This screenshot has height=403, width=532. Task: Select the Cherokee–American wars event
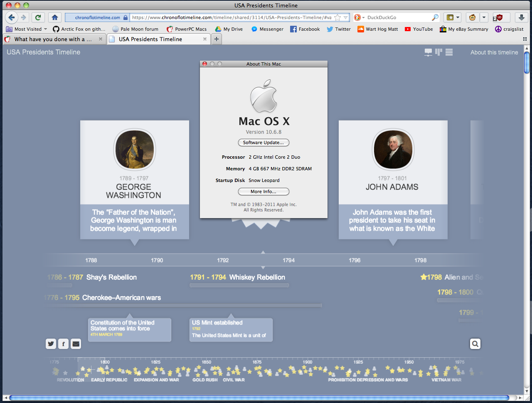103,297
